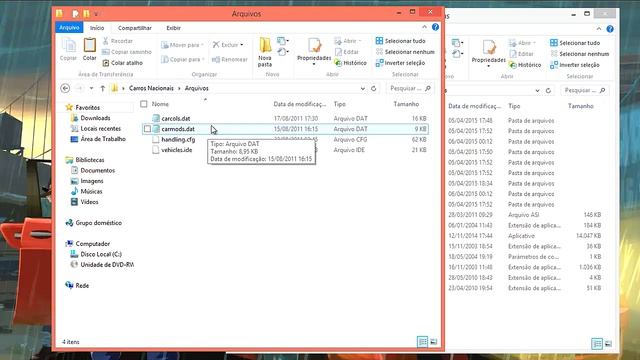Screen dimensions: 640x360
Task: Open Rede in the navigation pane
Action: click(x=82, y=286)
